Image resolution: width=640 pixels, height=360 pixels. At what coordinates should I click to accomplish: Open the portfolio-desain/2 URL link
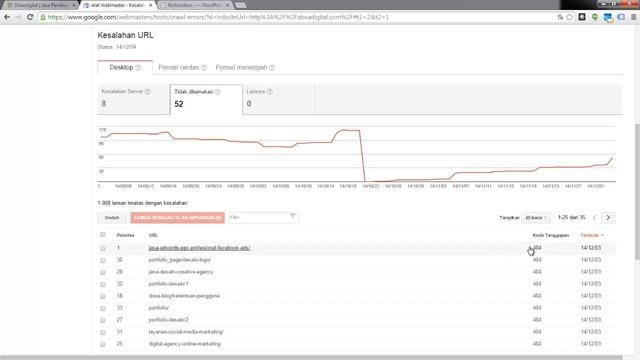coord(169,320)
